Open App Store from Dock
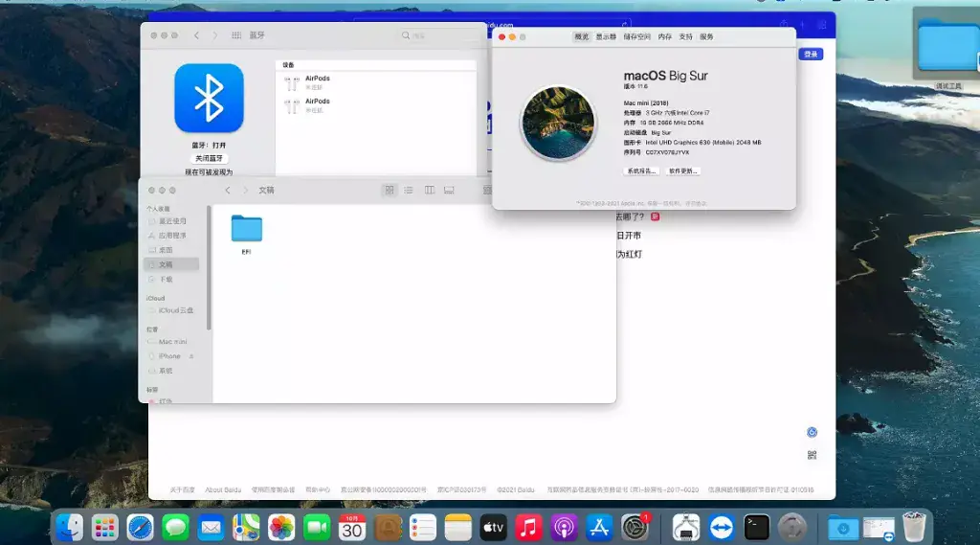The height and width of the screenshot is (545, 980). (x=599, y=528)
